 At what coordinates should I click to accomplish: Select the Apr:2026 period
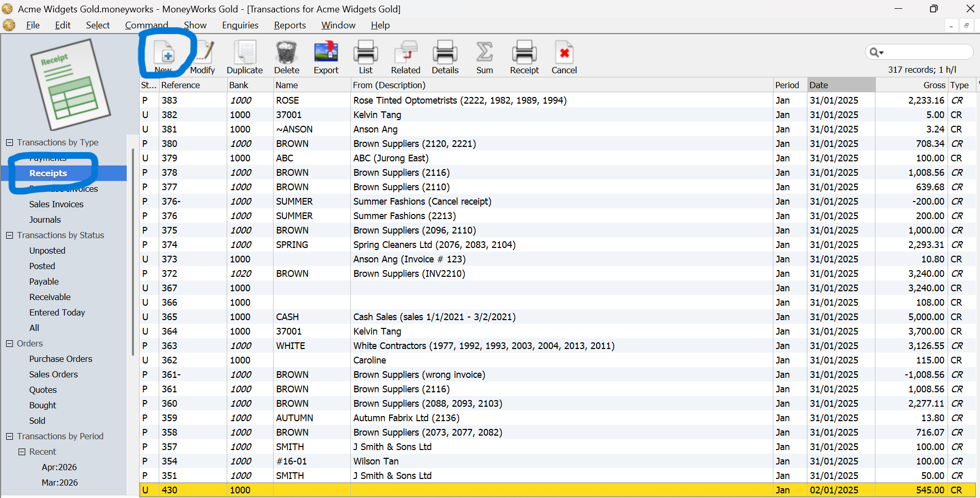(59, 467)
